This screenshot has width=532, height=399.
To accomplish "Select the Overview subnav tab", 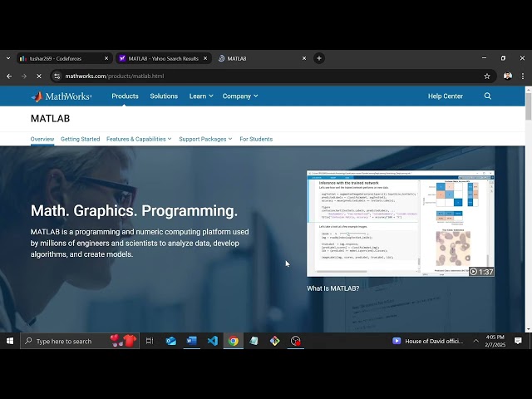I will click(x=42, y=139).
